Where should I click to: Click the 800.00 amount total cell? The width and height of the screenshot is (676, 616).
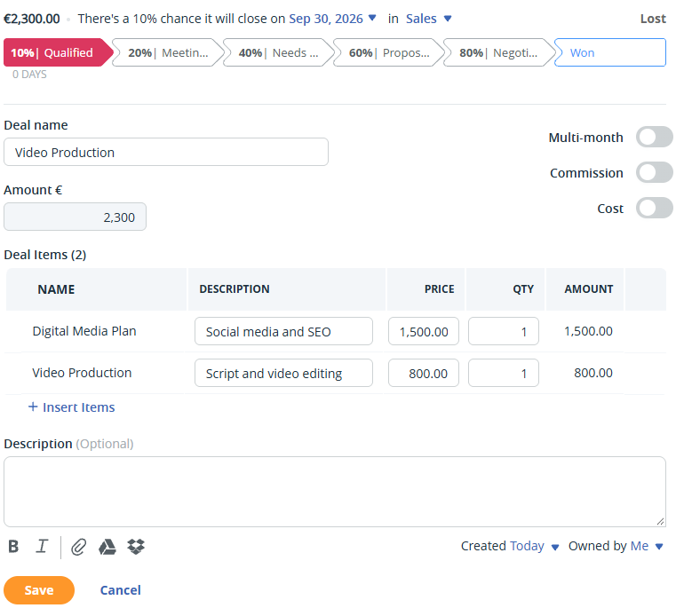tap(592, 373)
